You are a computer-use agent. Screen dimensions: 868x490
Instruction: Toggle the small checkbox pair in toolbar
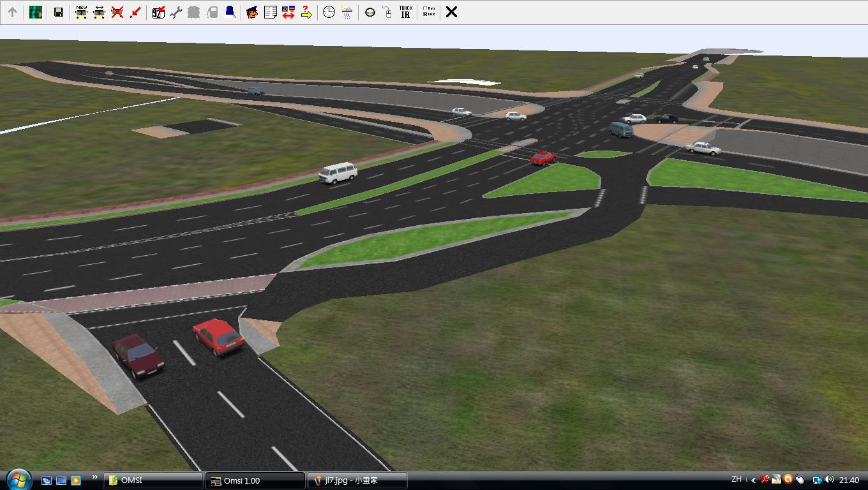coord(429,12)
